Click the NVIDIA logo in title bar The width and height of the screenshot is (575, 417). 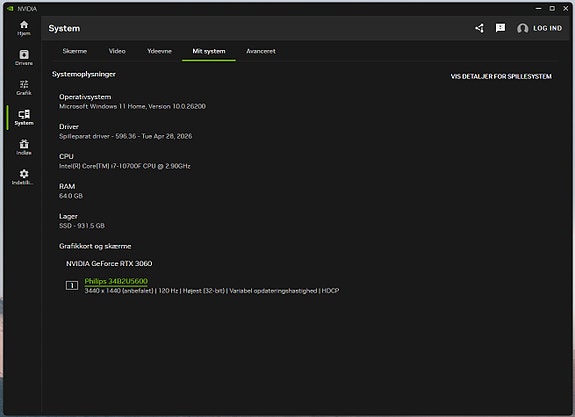(x=10, y=8)
